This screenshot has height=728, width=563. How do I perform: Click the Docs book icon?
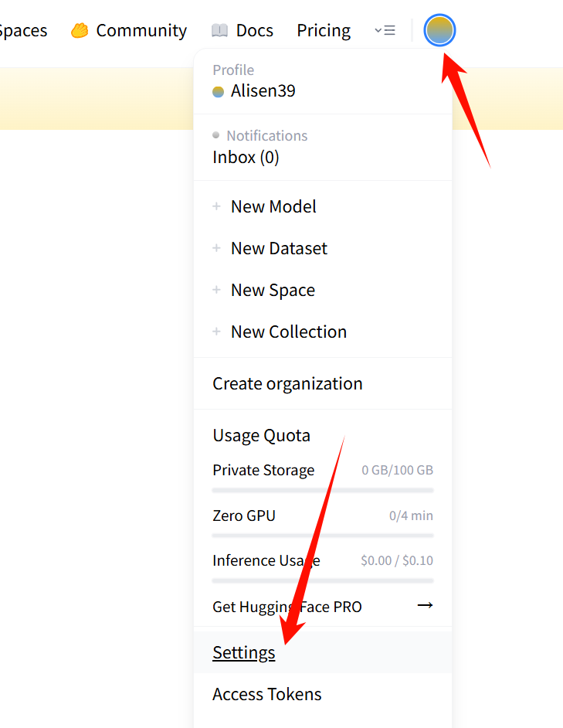click(219, 31)
